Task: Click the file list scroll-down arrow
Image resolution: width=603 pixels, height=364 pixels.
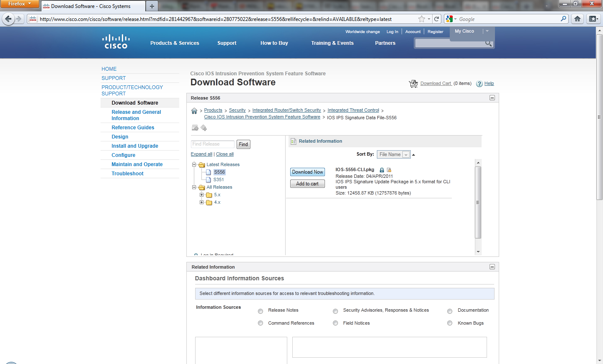Action: (x=478, y=252)
